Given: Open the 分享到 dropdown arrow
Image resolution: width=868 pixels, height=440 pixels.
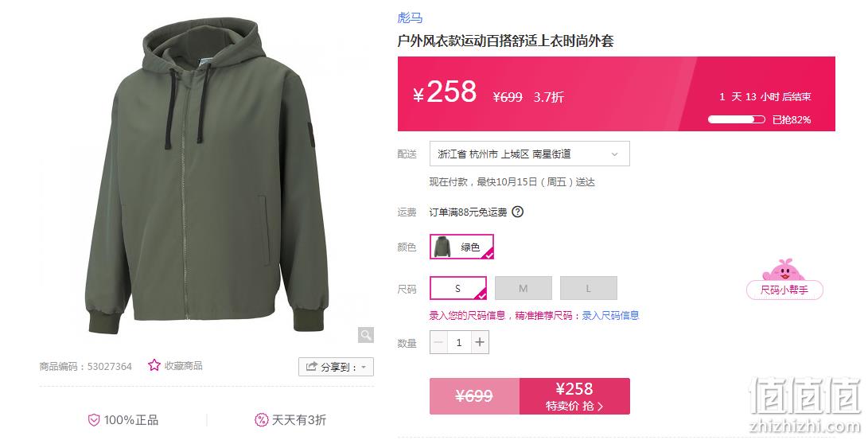Looking at the screenshot, I should pos(364,367).
